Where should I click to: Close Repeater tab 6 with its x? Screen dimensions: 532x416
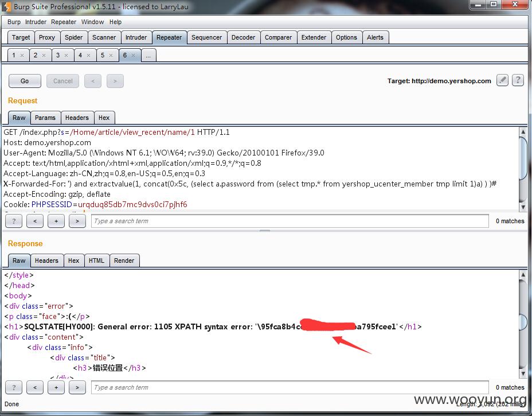coord(134,55)
